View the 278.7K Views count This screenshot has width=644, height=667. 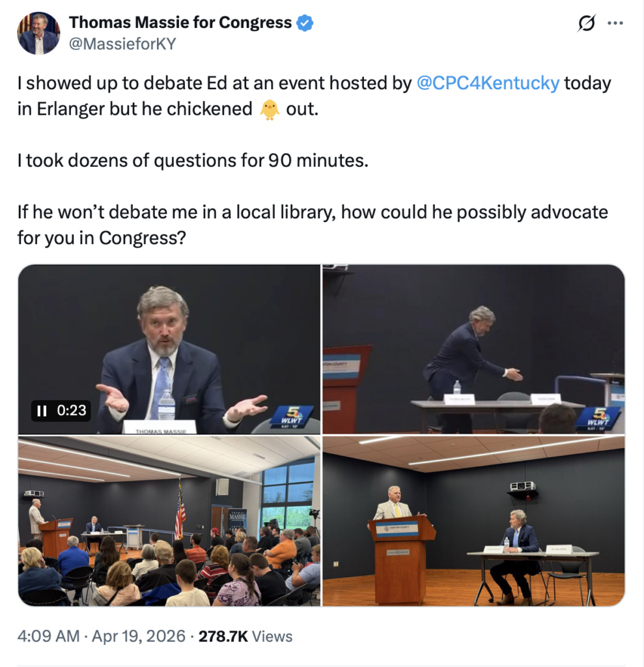click(x=245, y=636)
